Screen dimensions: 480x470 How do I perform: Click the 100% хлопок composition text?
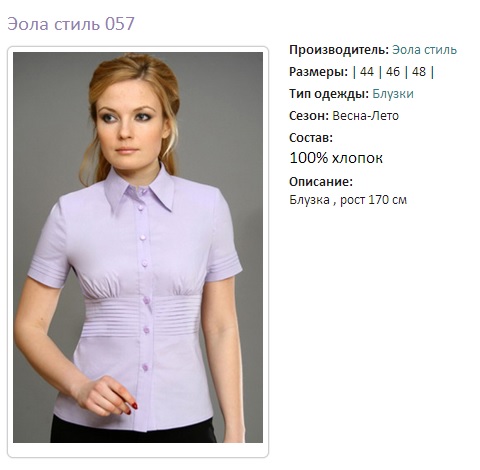[x=336, y=158]
